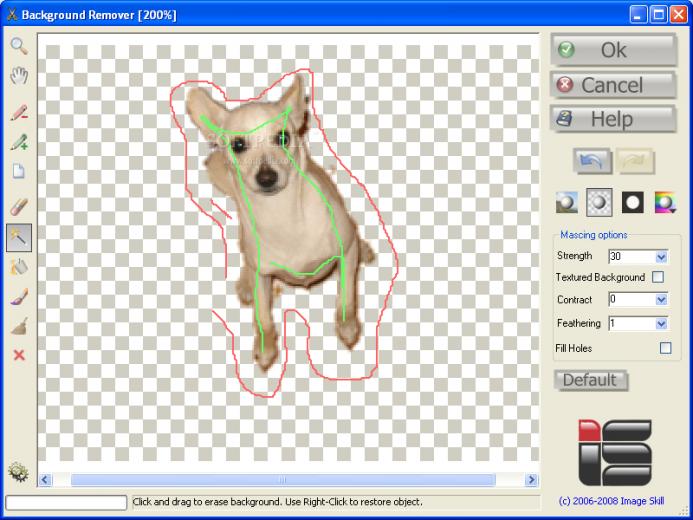Open the Feathering dropdown
Screen dimensions: 693x520
coord(661,323)
